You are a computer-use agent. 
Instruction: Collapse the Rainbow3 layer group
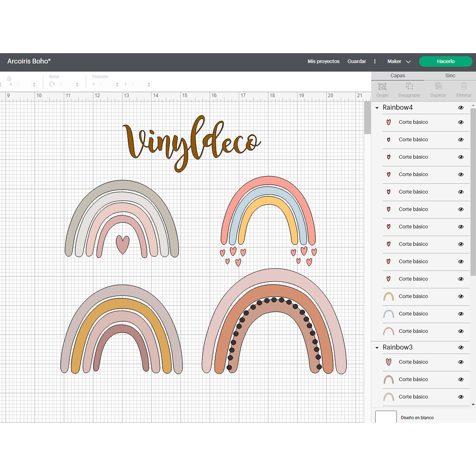377,347
